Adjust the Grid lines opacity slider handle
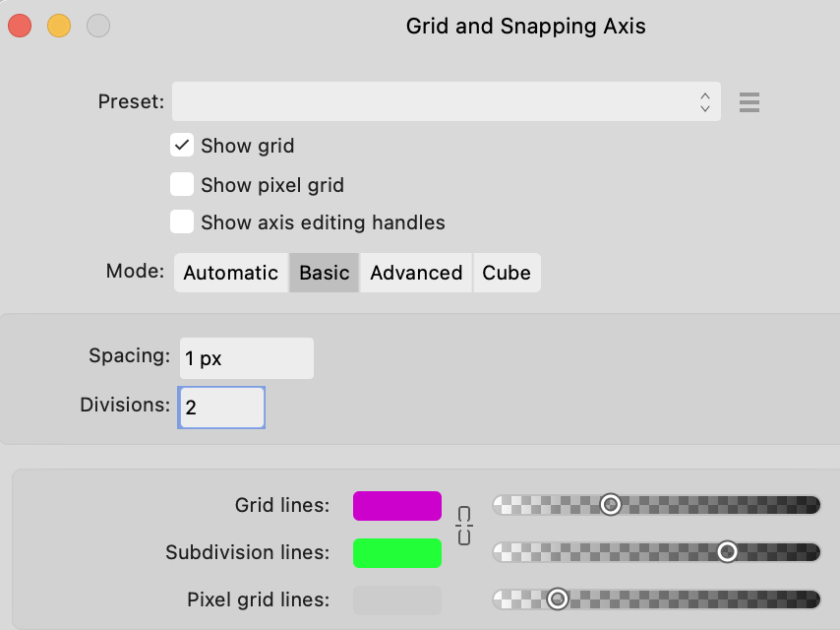This screenshot has width=840, height=630. coord(610,504)
